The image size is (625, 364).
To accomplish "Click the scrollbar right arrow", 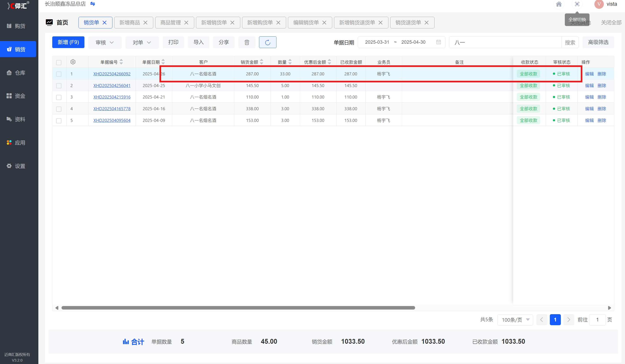I will pyautogui.click(x=609, y=308).
